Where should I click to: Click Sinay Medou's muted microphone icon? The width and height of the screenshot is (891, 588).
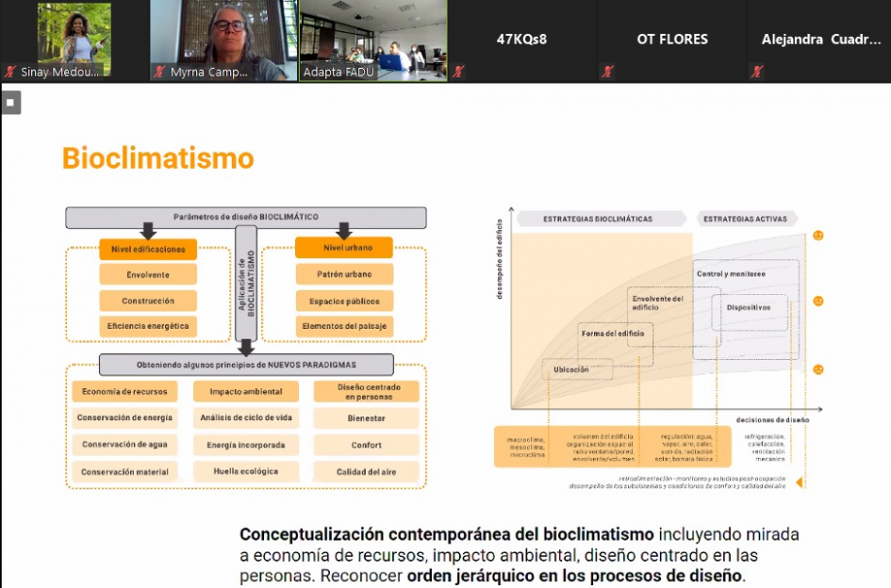(9, 72)
